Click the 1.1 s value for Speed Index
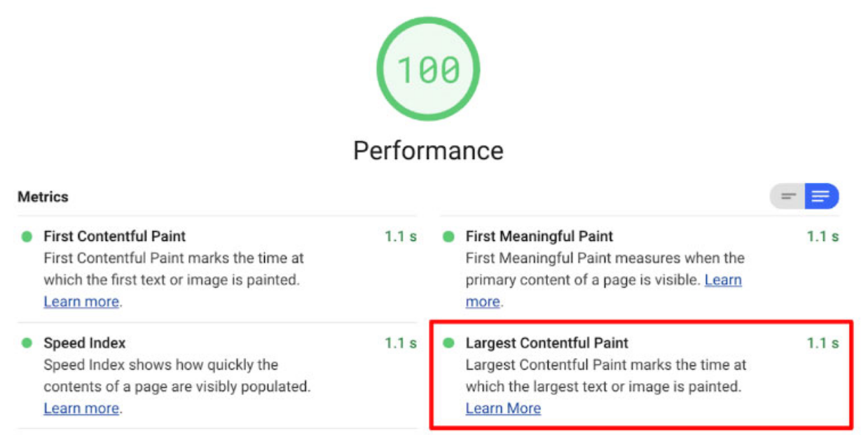 [401, 343]
